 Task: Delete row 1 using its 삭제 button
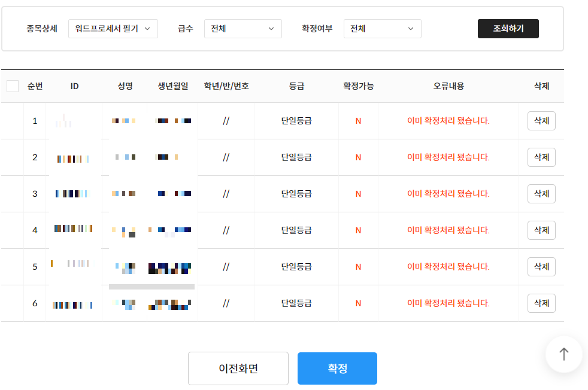pyautogui.click(x=541, y=121)
